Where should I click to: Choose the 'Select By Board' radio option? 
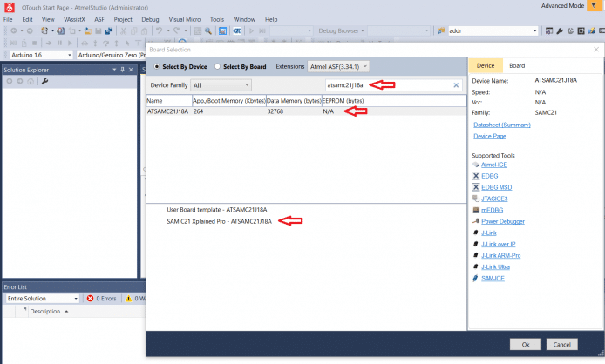pyautogui.click(x=218, y=66)
